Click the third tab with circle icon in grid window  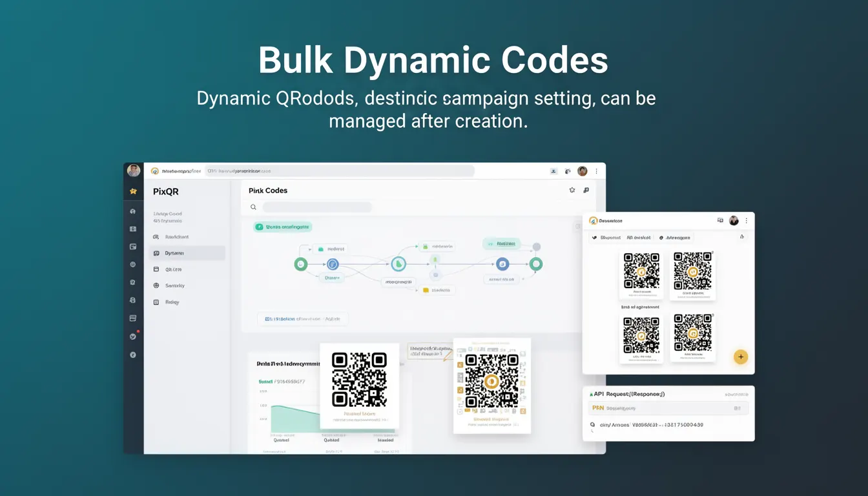pos(674,238)
